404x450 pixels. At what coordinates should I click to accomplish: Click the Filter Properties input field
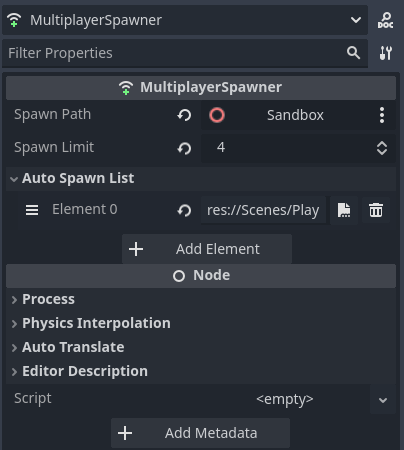click(x=173, y=53)
